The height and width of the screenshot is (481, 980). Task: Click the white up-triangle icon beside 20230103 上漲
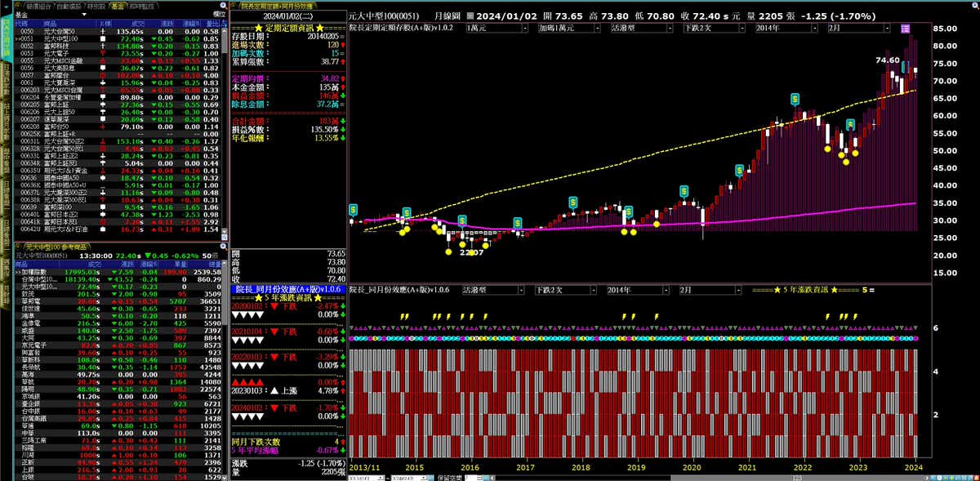click(275, 391)
